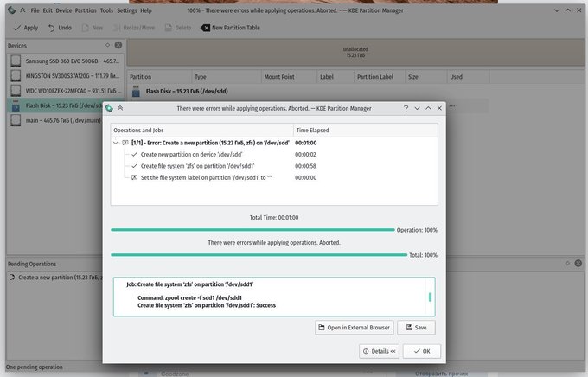Open the Device menu
Screen dimensions: 588x377
tap(64, 10)
